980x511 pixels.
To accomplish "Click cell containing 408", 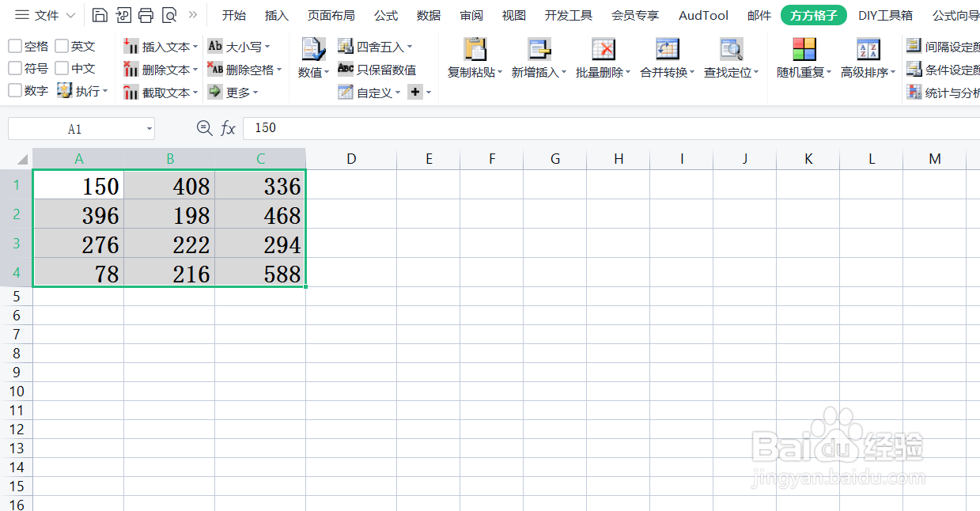I will point(169,185).
